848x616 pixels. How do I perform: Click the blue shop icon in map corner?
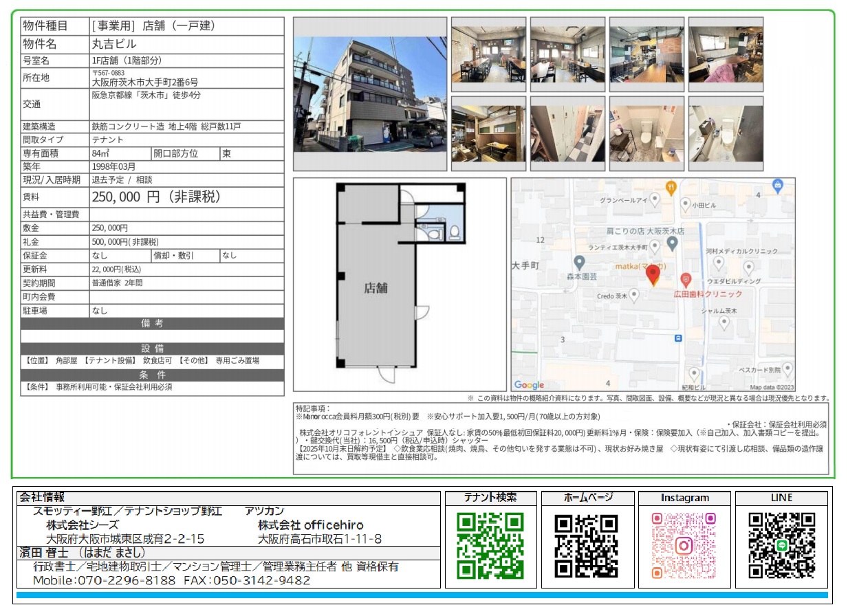778,185
